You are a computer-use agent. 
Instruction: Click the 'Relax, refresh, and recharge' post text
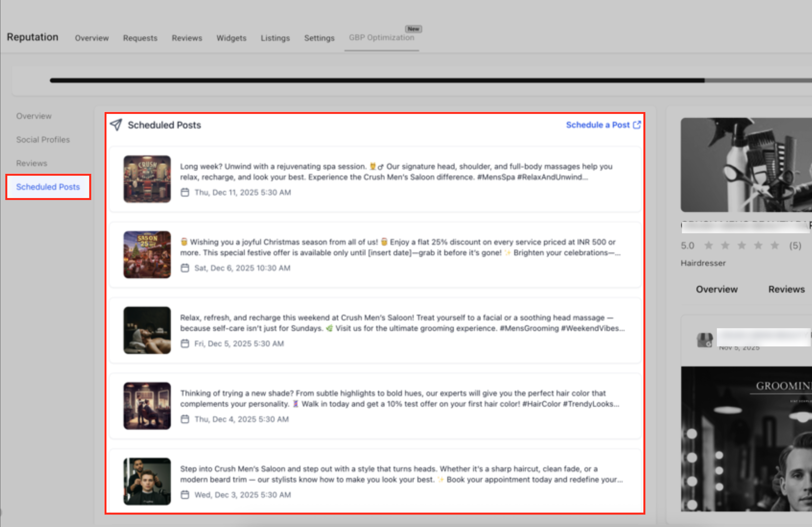click(403, 323)
